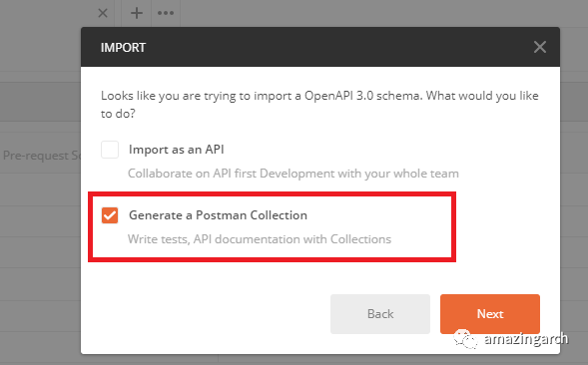Click the Write tests, API documentation description
Image resolution: width=588 pixels, height=365 pixels.
pos(260,239)
